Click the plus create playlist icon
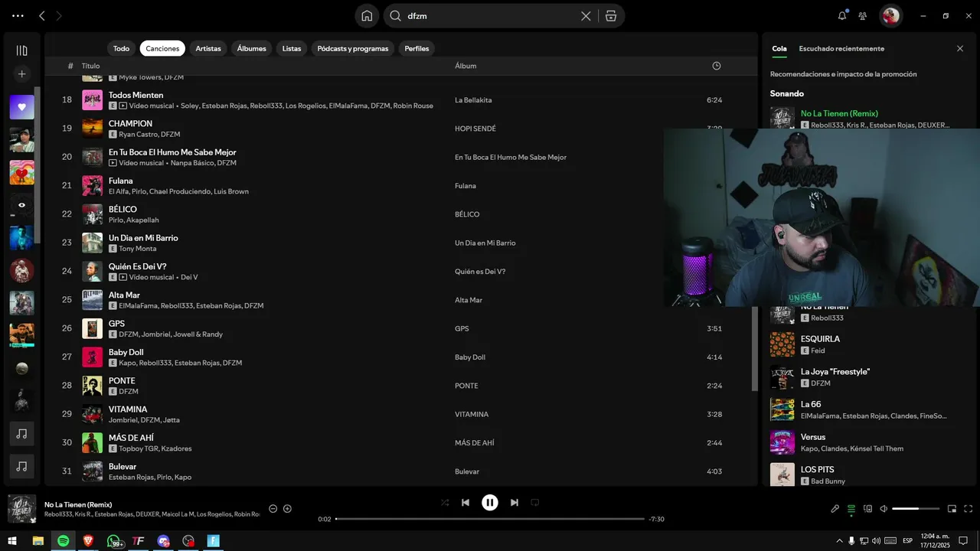Image resolution: width=980 pixels, height=551 pixels. [x=21, y=74]
